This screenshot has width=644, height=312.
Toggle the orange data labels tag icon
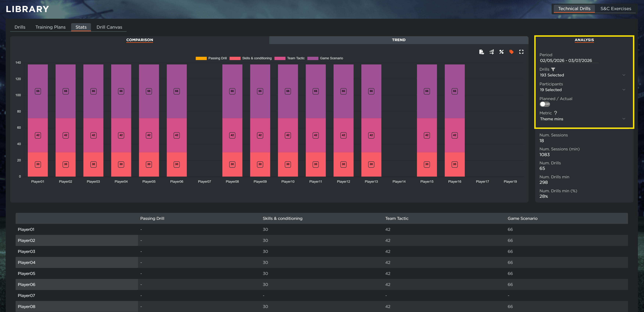(511, 52)
